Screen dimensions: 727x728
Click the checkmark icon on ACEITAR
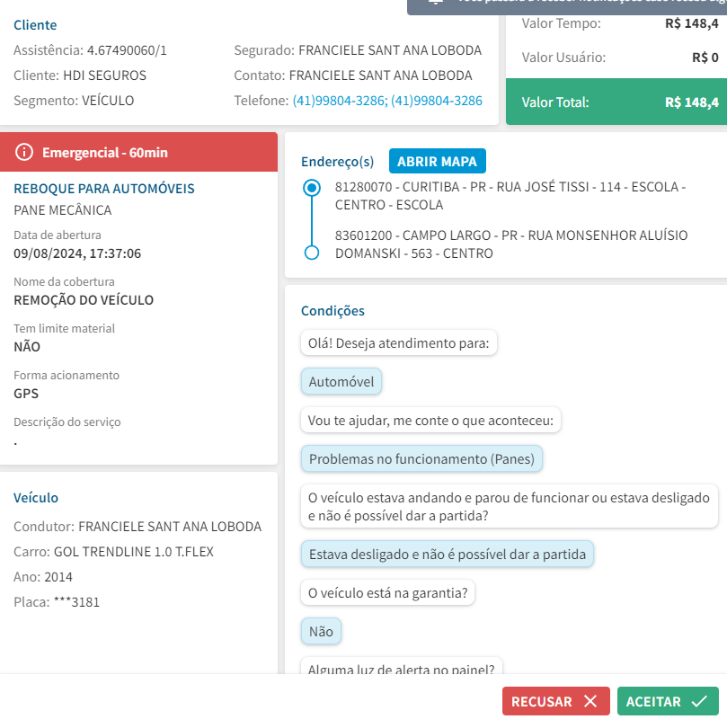(699, 701)
